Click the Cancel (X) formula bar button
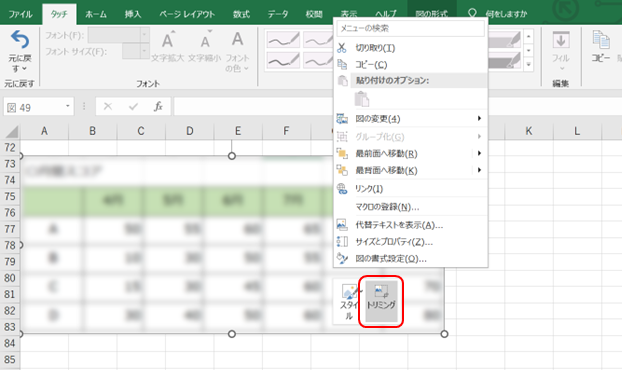 pyautogui.click(x=108, y=106)
